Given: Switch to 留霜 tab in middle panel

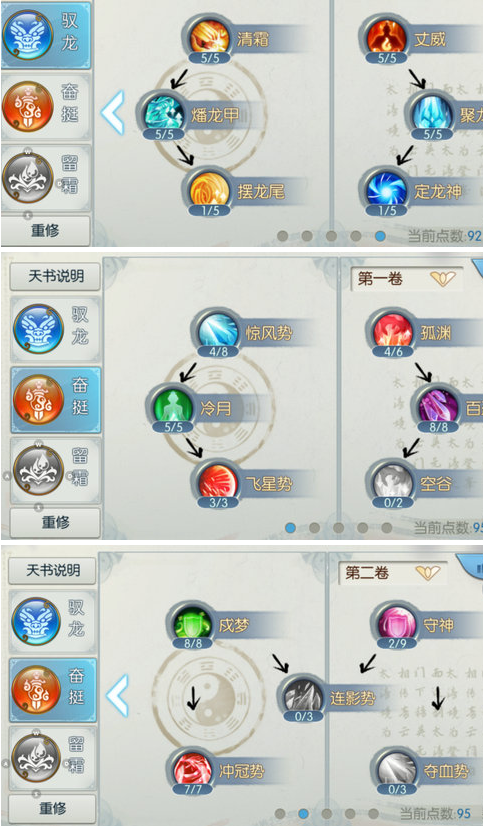Looking at the screenshot, I should coord(56,470).
